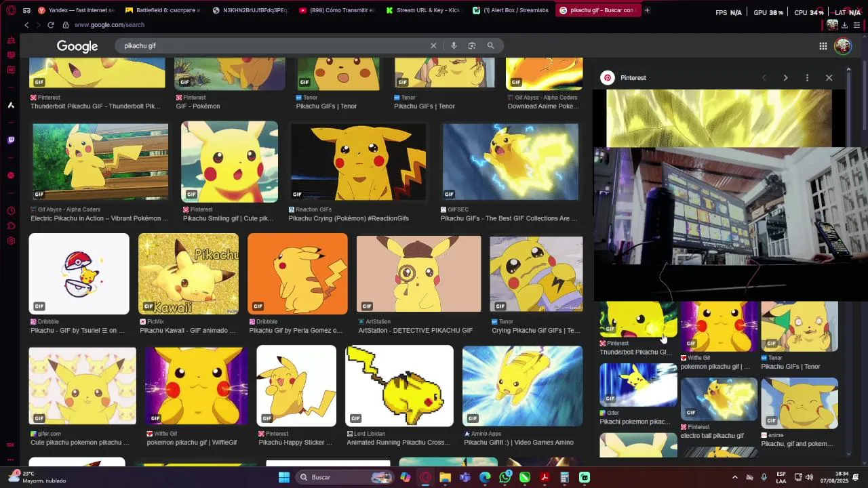The width and height of the screenshot is (868, 488).
Task: Open Windows Start menu
Action: click(284, 477)
